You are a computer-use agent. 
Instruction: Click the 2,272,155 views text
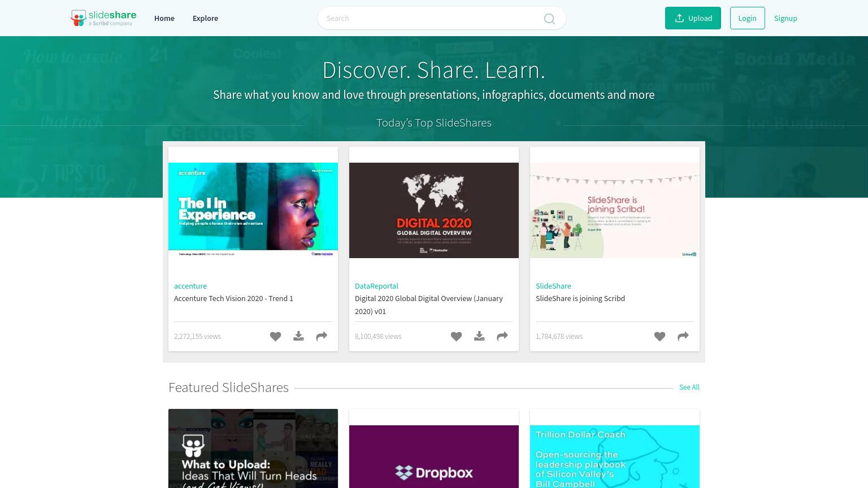coord(197,336)
